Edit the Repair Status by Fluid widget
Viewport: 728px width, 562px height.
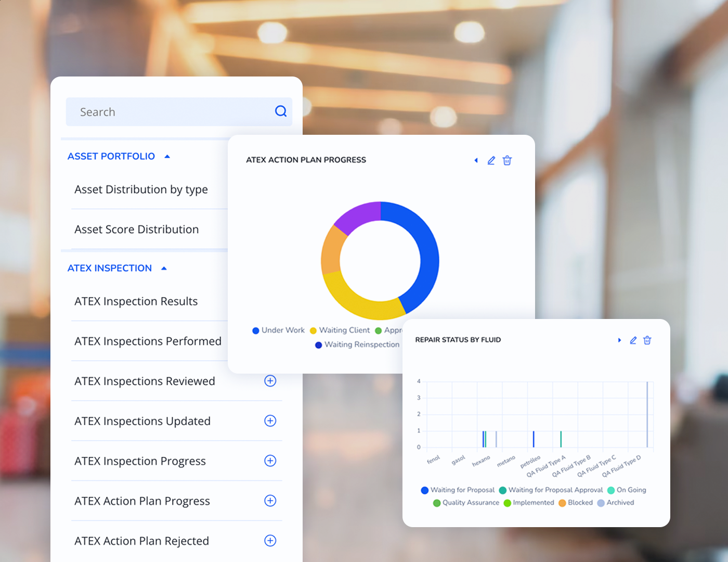[x=633, y=340]
